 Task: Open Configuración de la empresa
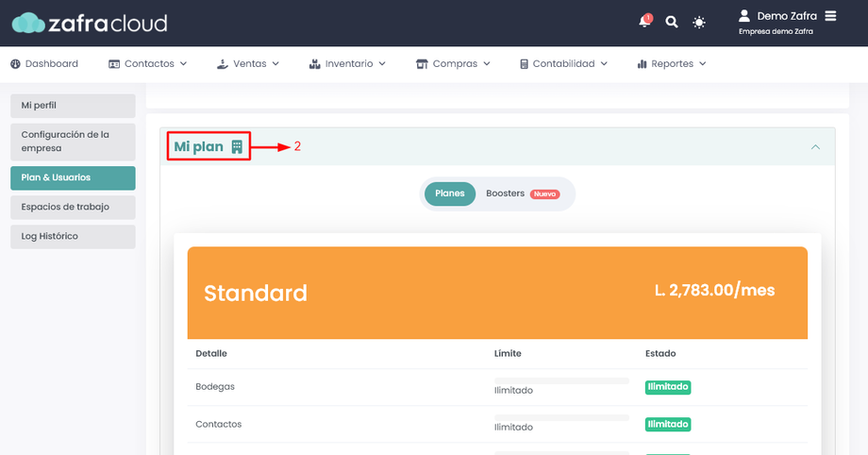click(73, 142)
